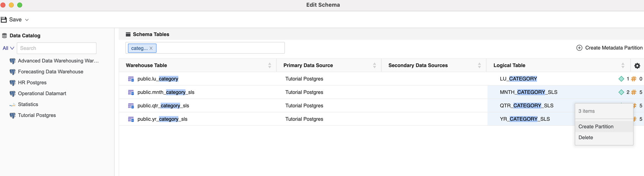This screenshot has width=644, height=176.
Task: Open table column settings gear
Action: pos(637,66)
